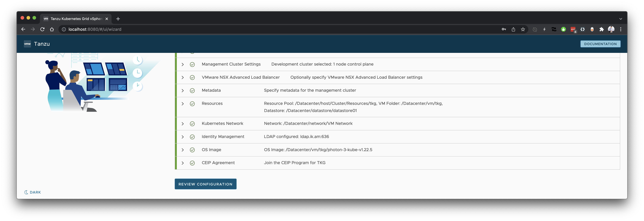Open Chrome three-dot menu
The height and width of the screenshot is (221, 644).
(620, 29)
